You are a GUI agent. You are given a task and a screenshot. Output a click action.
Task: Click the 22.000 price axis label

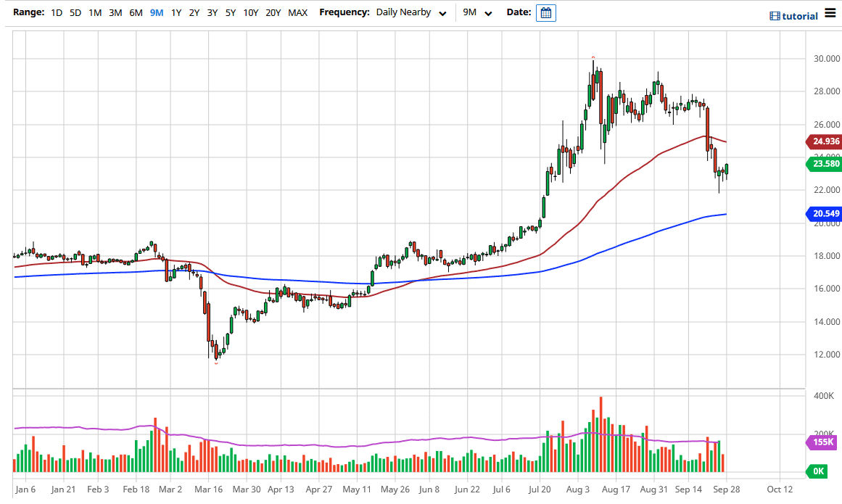[827, 190]
